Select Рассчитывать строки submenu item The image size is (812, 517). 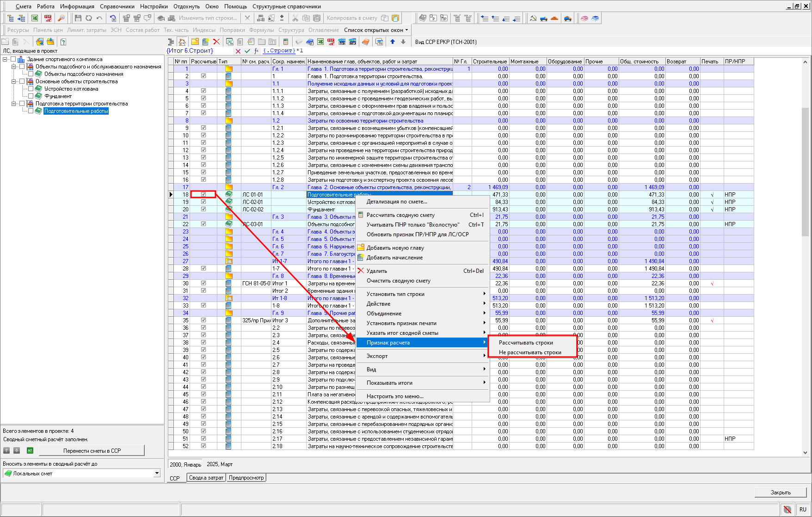coord(532,343)
